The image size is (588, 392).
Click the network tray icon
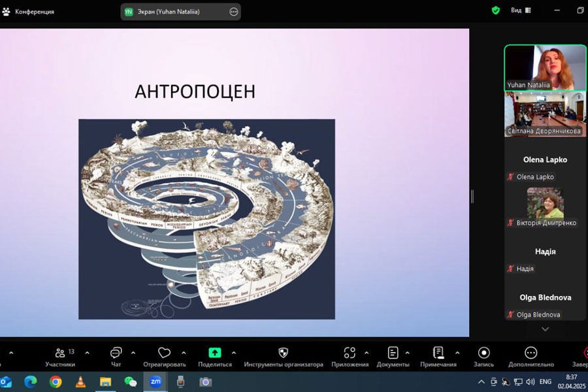(x=518, y=382)
